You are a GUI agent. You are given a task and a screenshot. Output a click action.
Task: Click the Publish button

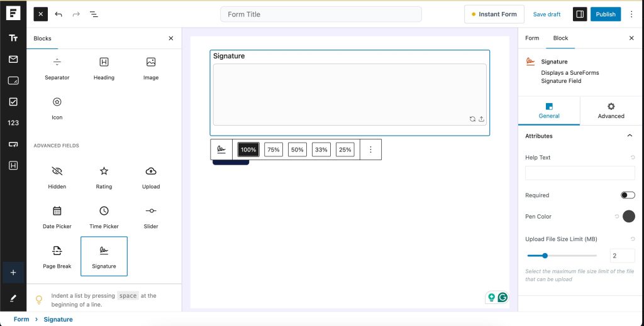[605, 14]
